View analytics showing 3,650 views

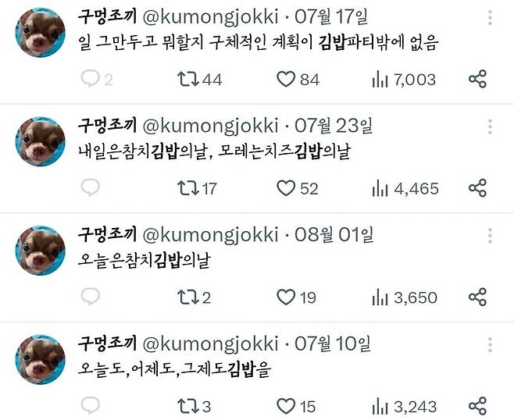[405, 297]
